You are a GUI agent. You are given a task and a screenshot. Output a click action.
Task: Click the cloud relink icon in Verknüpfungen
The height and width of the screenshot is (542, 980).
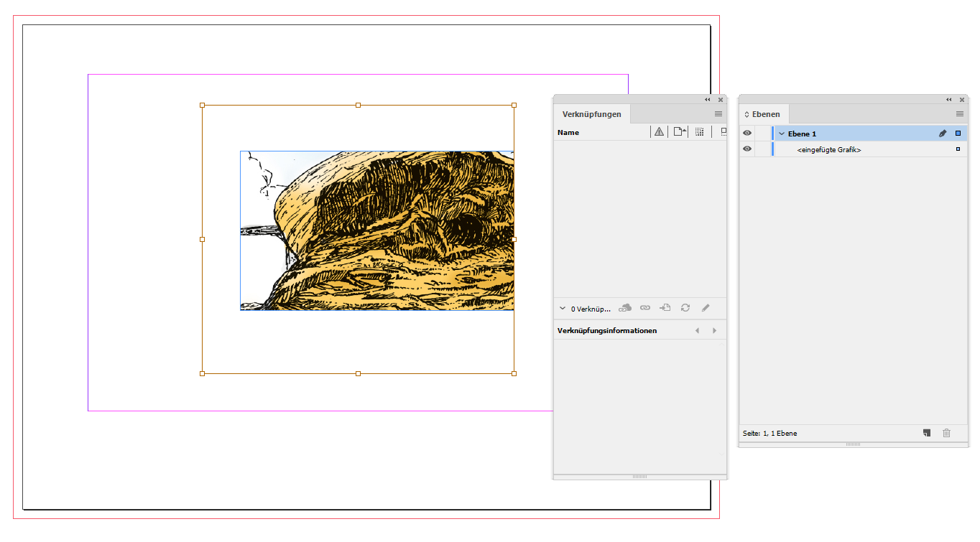(625, 308)
